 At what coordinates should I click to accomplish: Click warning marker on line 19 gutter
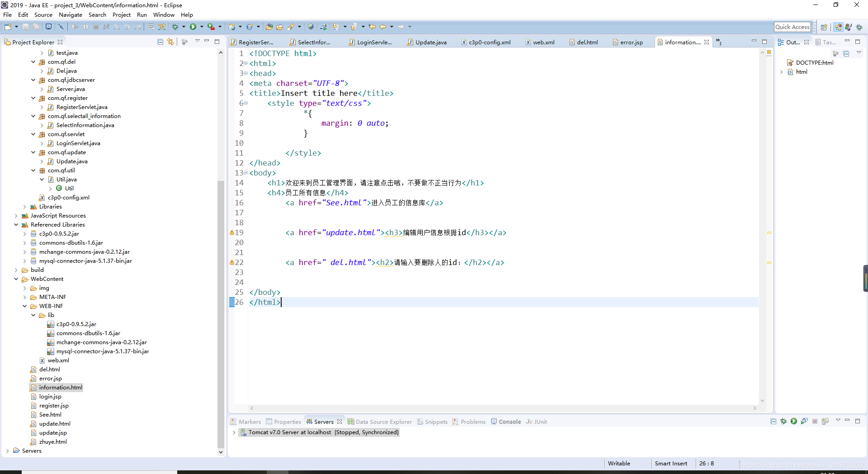(232, 232)
